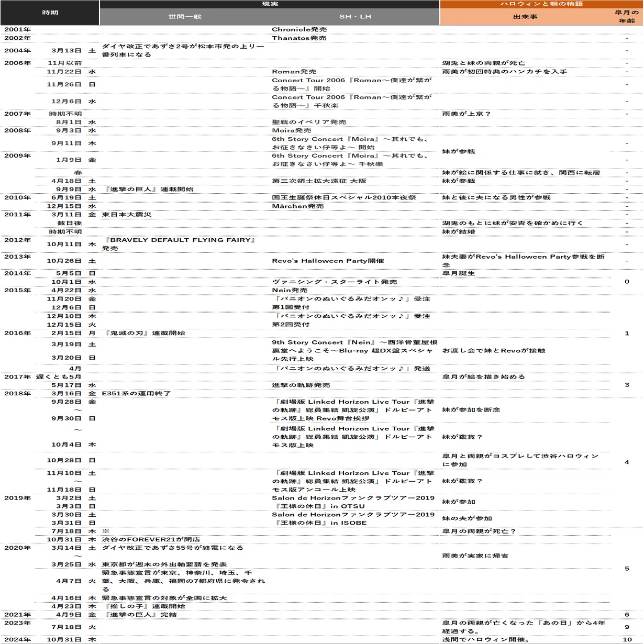
Task: Click 浅間でハロウィン開催。 entry
Action: click(486, 640)
